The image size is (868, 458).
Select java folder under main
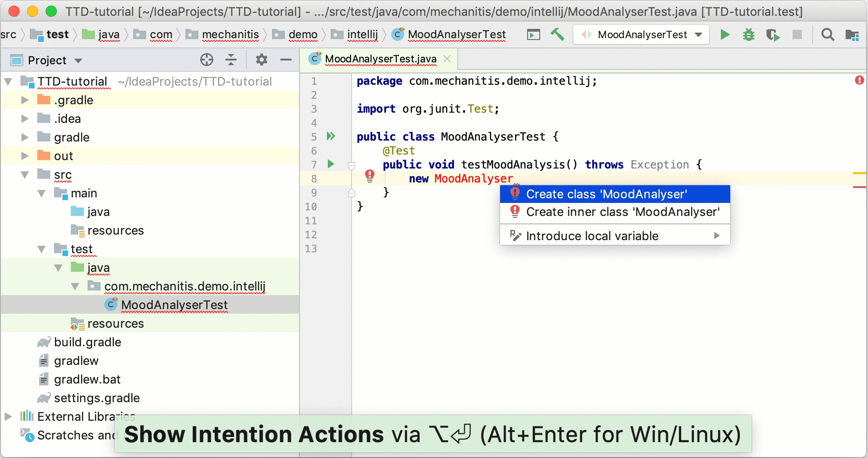(x=98, y=212)
